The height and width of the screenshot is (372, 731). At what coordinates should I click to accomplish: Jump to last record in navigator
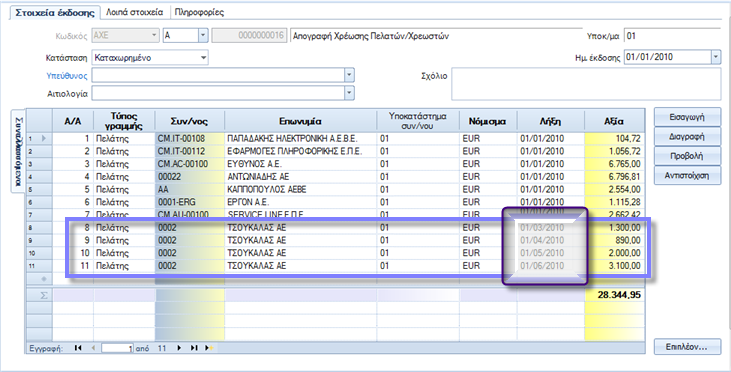(194, 348)
